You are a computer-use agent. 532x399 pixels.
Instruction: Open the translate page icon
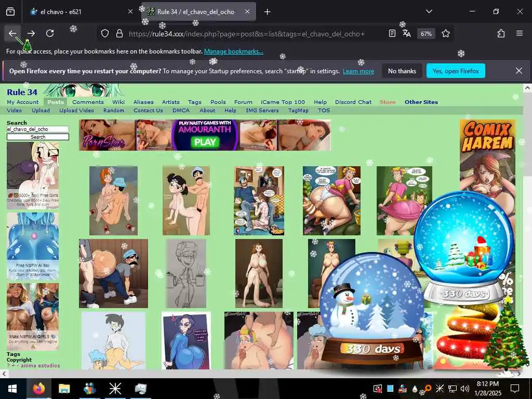[x=406, y=33]
